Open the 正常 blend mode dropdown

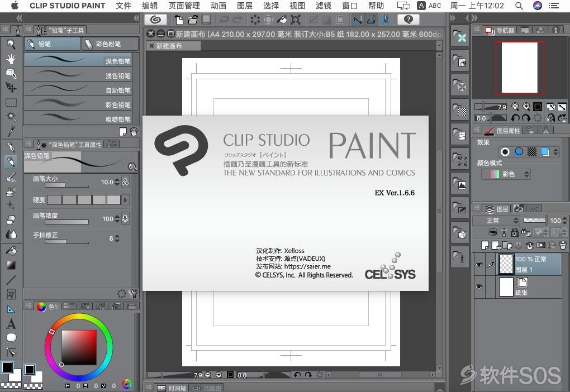[496, 221]
